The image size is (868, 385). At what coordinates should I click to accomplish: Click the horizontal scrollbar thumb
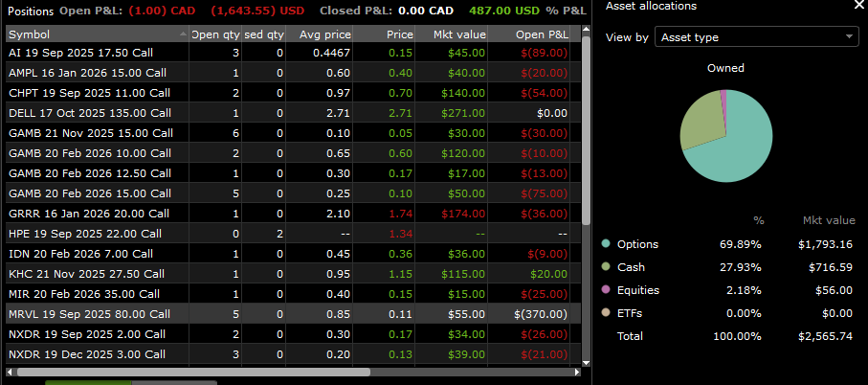click(193, 373)
